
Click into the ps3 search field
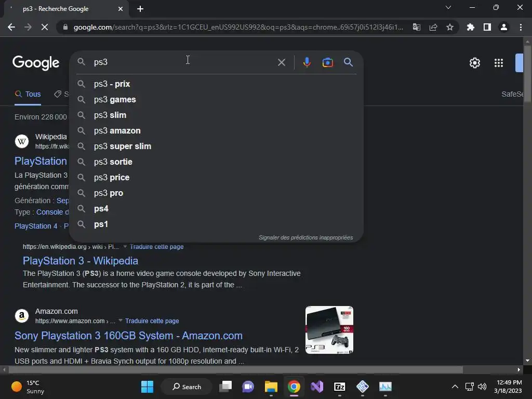183,62
